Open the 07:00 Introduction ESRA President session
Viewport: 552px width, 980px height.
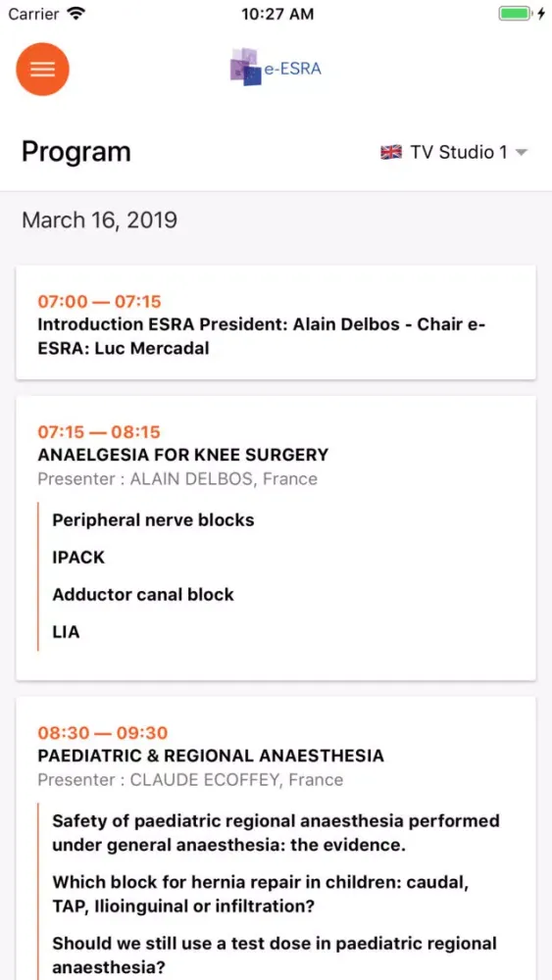pos(276,322)
